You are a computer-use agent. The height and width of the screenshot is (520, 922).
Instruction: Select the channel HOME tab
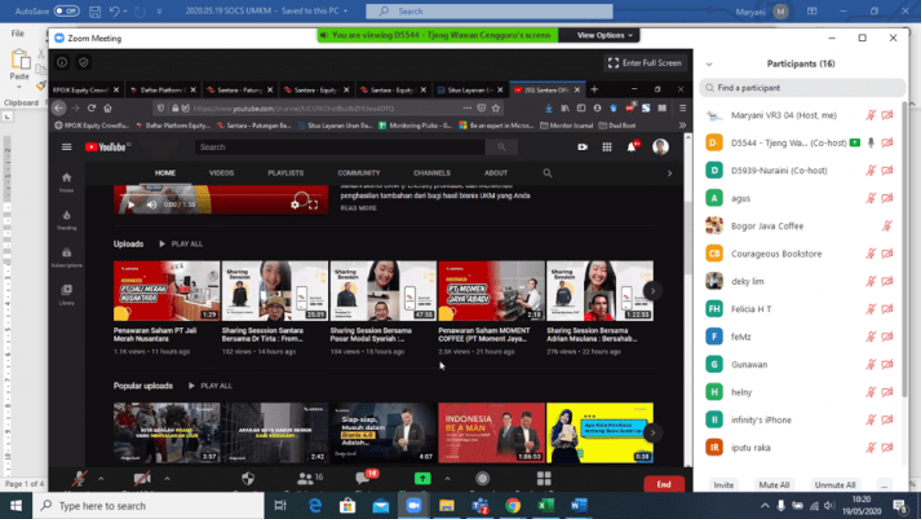click(x=165, y=173)
